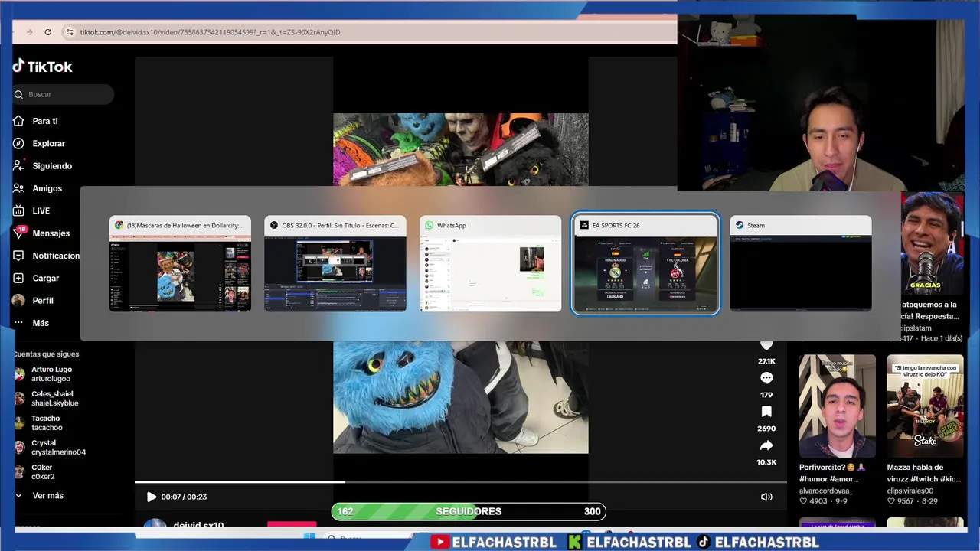Click the Cargar plus icon
Screen dimensions: 980x551
(x=18, y=278)
